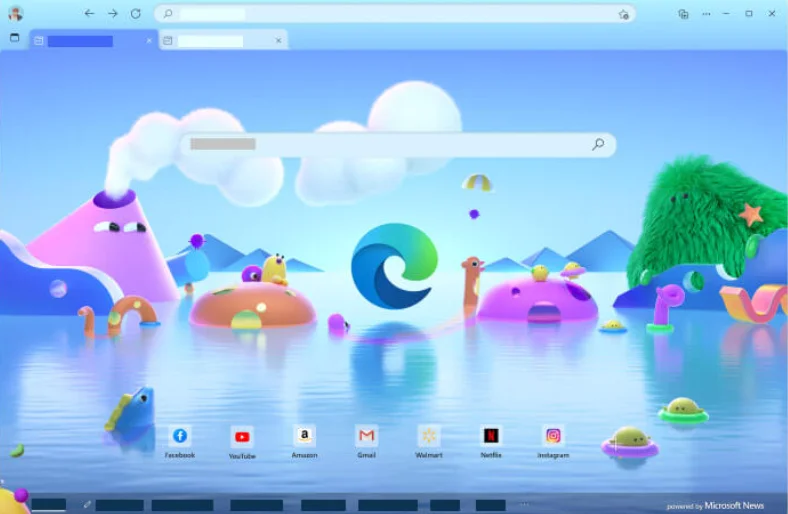Click the new tab page search box

[x=399, y=145]
